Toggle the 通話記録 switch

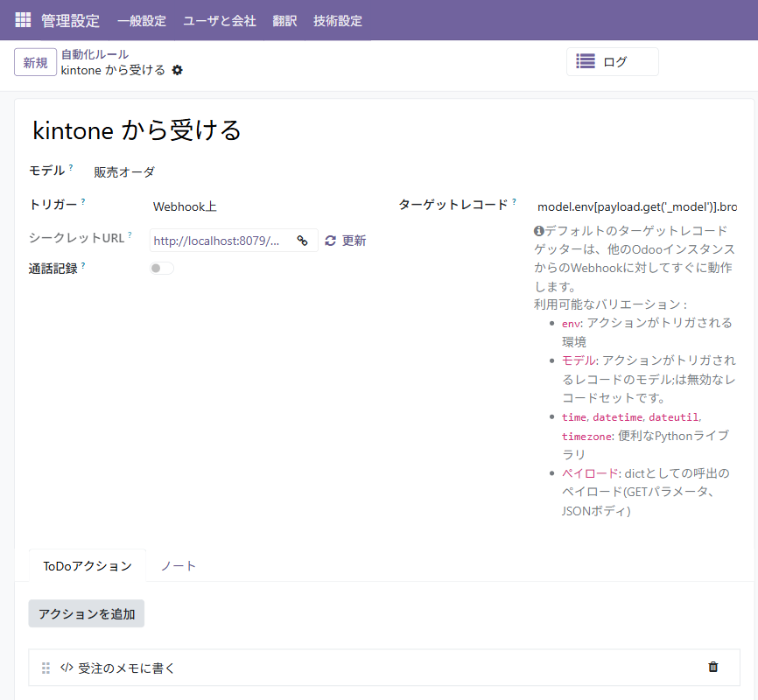click(161, 269)
